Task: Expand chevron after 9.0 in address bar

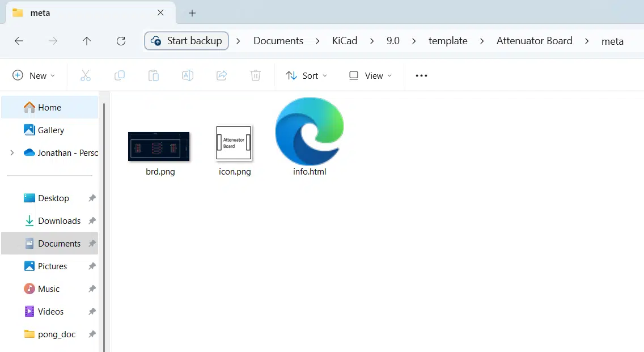Action: [x=414, y=41]
